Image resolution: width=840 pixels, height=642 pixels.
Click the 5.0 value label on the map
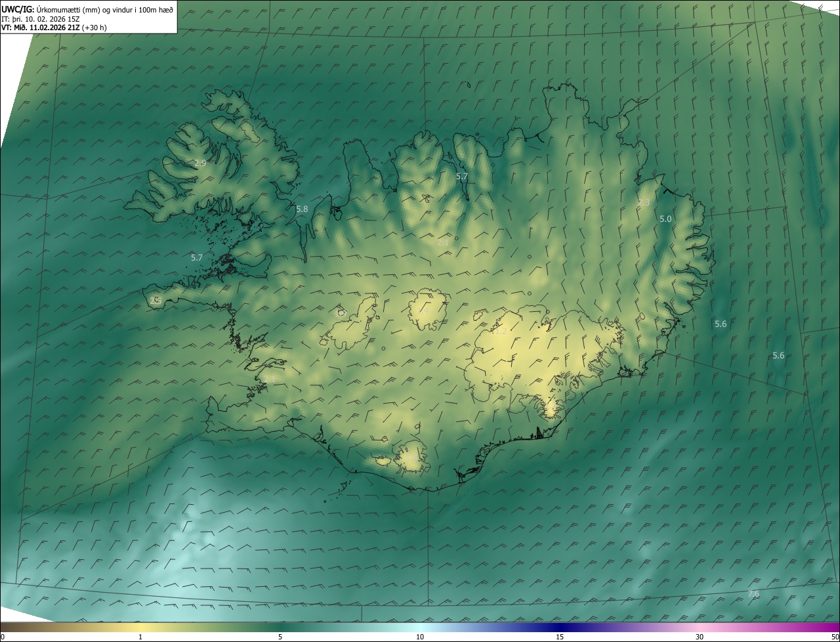pos(665,219)
